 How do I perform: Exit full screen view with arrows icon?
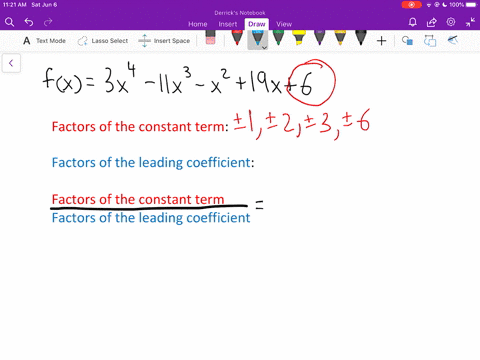470,22
